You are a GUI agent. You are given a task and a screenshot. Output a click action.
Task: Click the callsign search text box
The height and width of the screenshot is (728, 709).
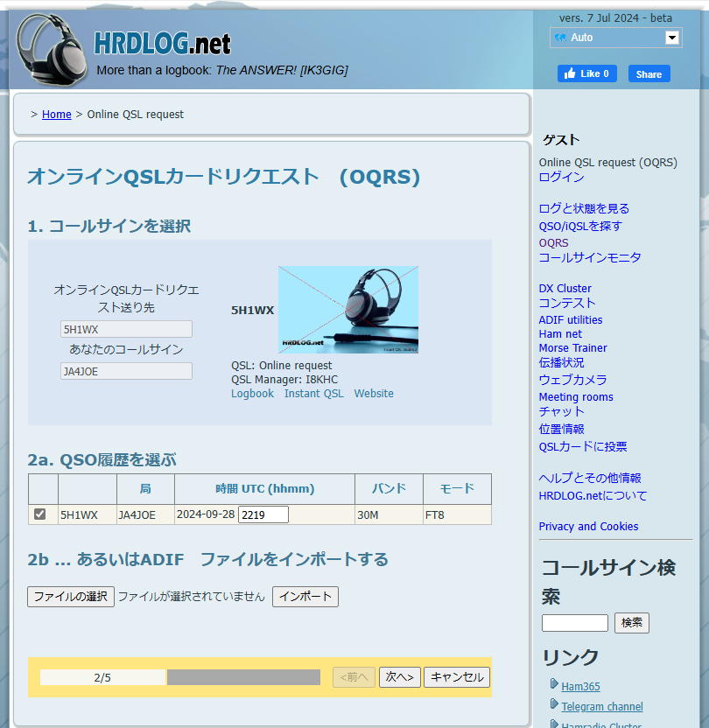[575, 623]
